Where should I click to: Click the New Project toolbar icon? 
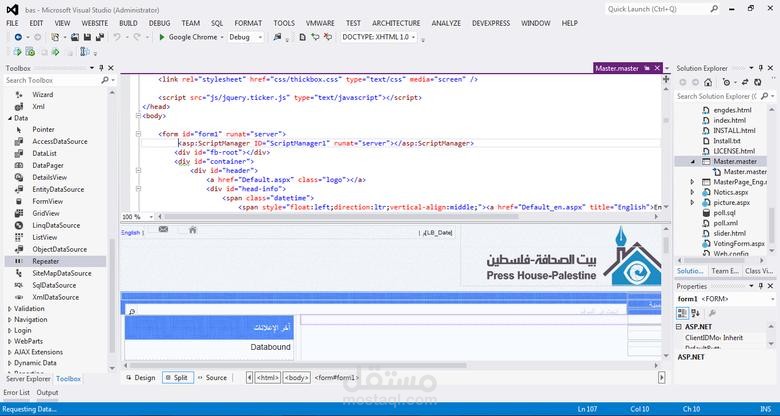pyautogui.click(x=55, y=37)
